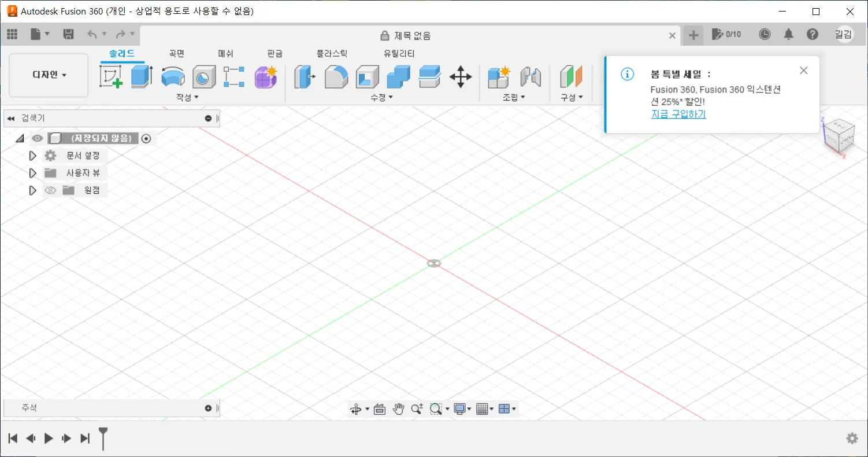Select the Create Sketch tool

(x=110, y=76)
